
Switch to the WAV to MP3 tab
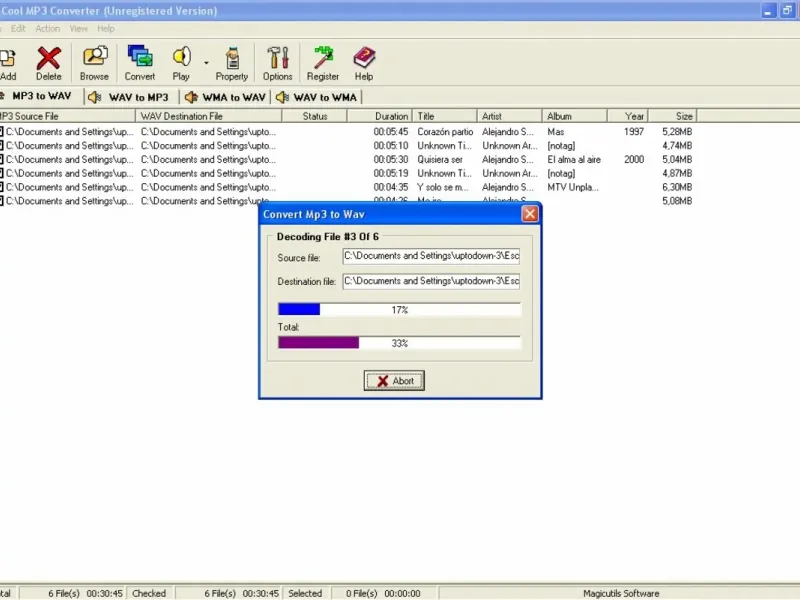129,97
